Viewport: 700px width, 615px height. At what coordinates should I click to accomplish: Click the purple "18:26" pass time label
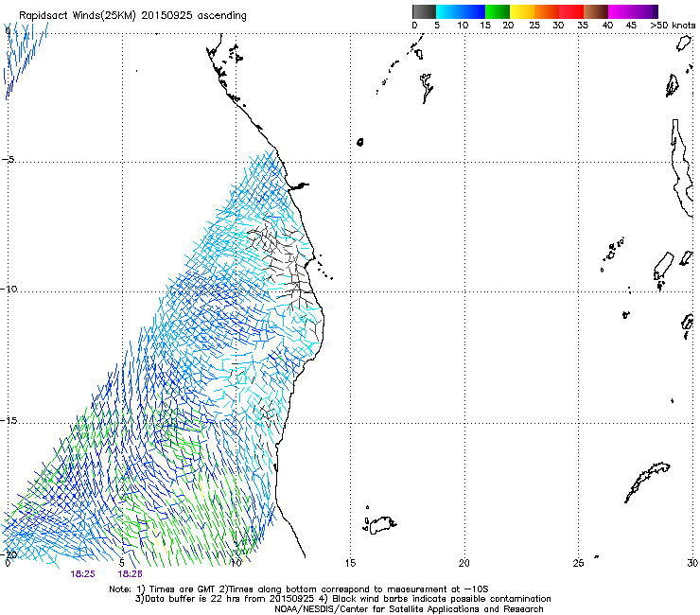pos(130,574)
